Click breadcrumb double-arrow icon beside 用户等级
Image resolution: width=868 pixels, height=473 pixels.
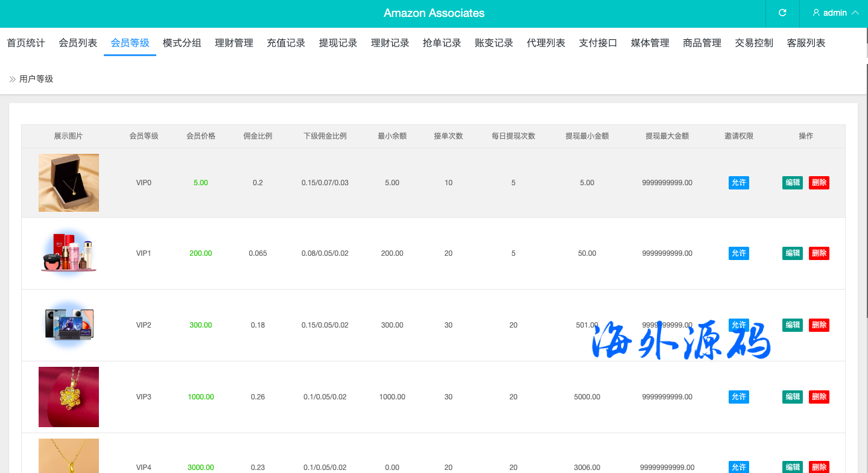(x=12, y=79)
